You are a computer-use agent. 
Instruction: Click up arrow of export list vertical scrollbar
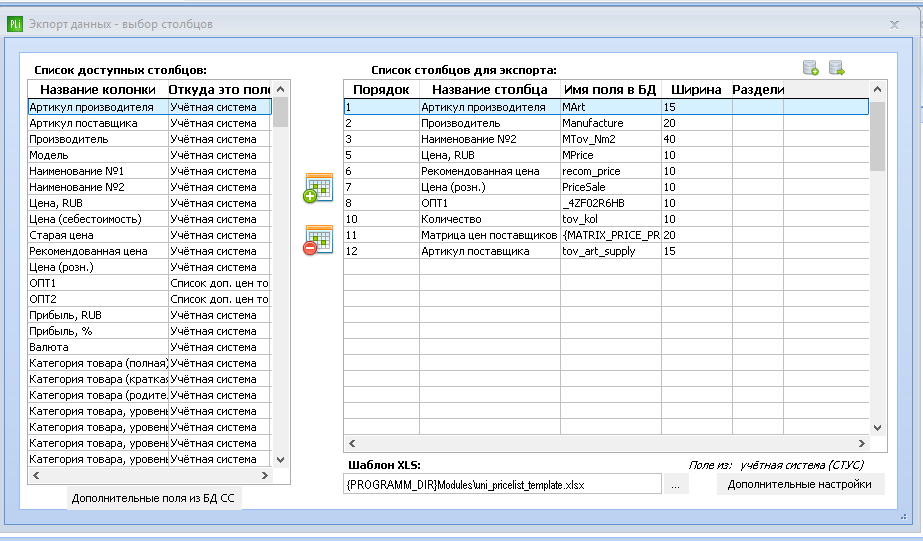pyautogui.click(x=877, y=89)
